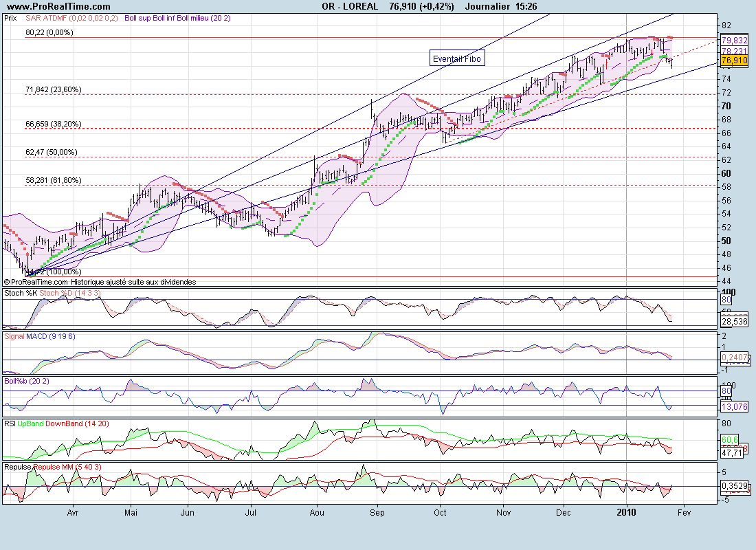Select the Prix panel label
This screenshot has height=550, width=756.
coord(10,19)
